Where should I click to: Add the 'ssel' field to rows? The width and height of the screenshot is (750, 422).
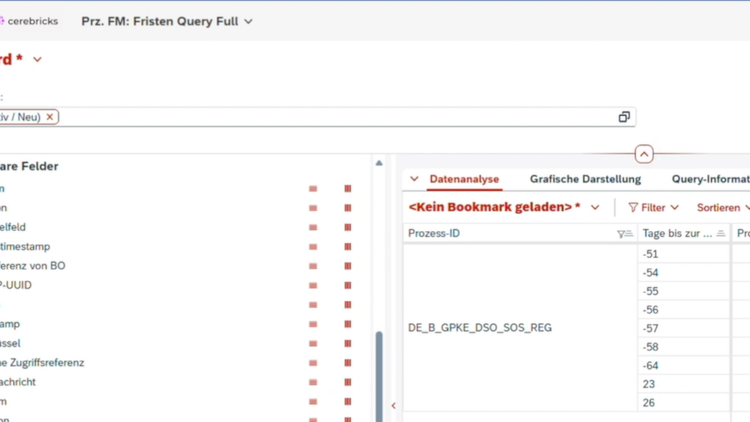pos(313,344)
